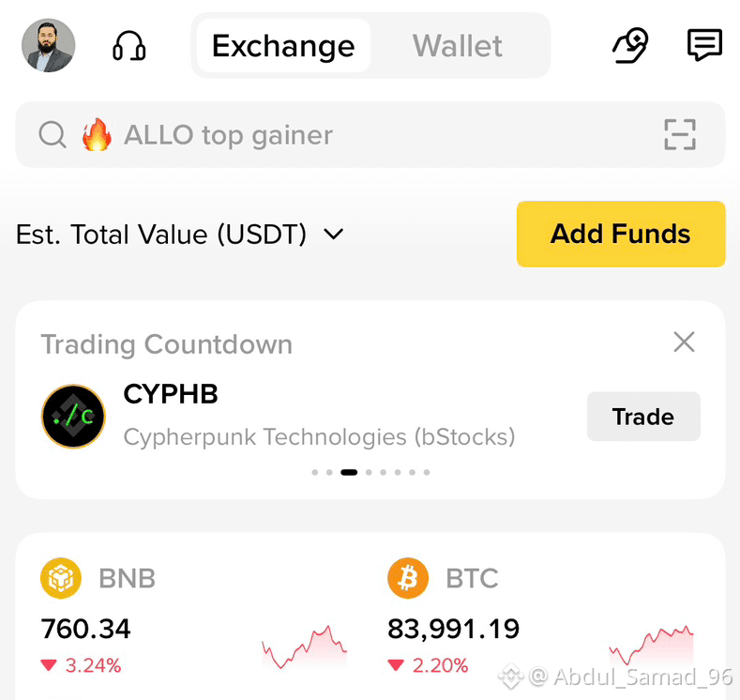Screen dimensions: 740x700
Task: Focus the ALLO top gainer search field
Action: coord(370,134)
